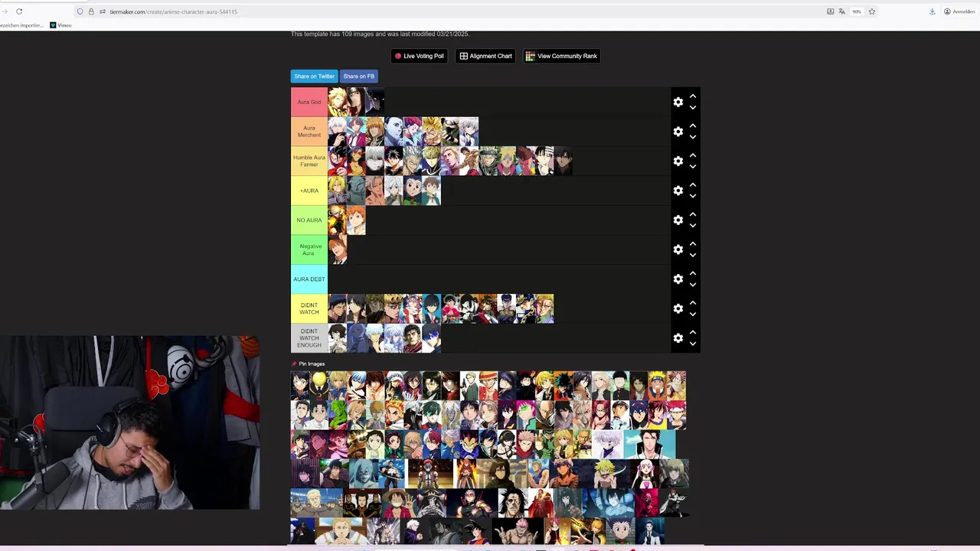Move AURA DEBT tier down
This screenshot has height=551, width=980.
[692, 285]
